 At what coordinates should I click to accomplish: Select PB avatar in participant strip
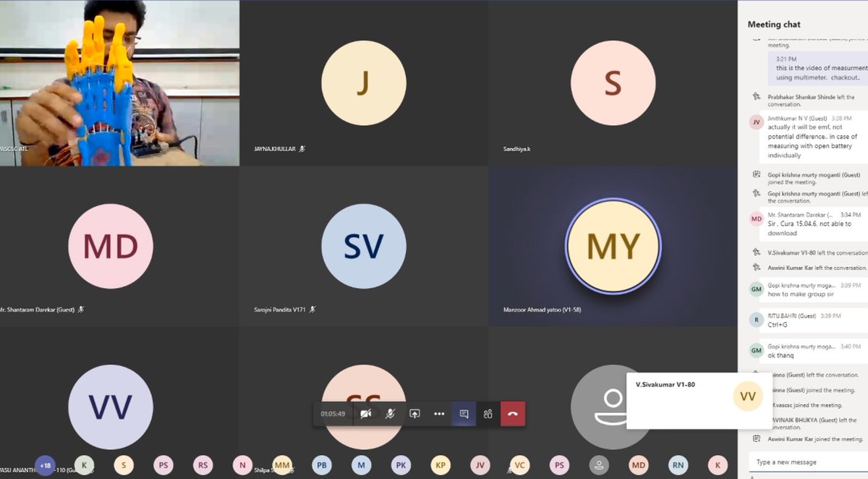(322, 465)
